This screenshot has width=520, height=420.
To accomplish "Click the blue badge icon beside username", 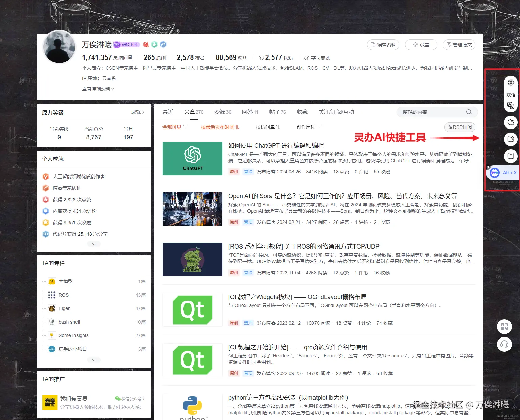I will [163, 44].
